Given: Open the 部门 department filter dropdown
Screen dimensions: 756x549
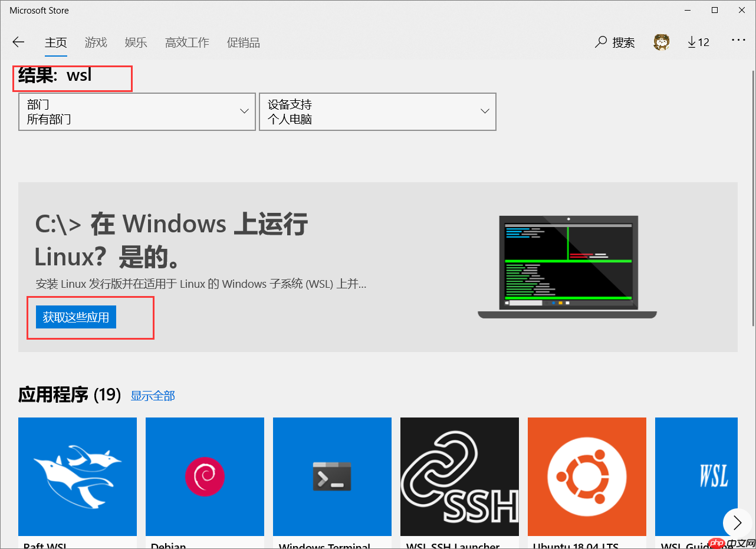Looking at the screenshot, I should click(137, 111).
